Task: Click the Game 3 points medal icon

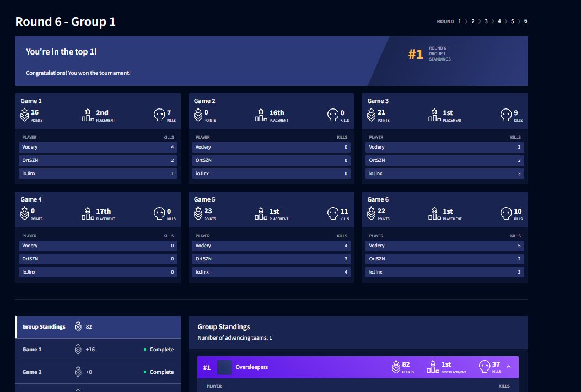Action: click(x=372, y=115)
